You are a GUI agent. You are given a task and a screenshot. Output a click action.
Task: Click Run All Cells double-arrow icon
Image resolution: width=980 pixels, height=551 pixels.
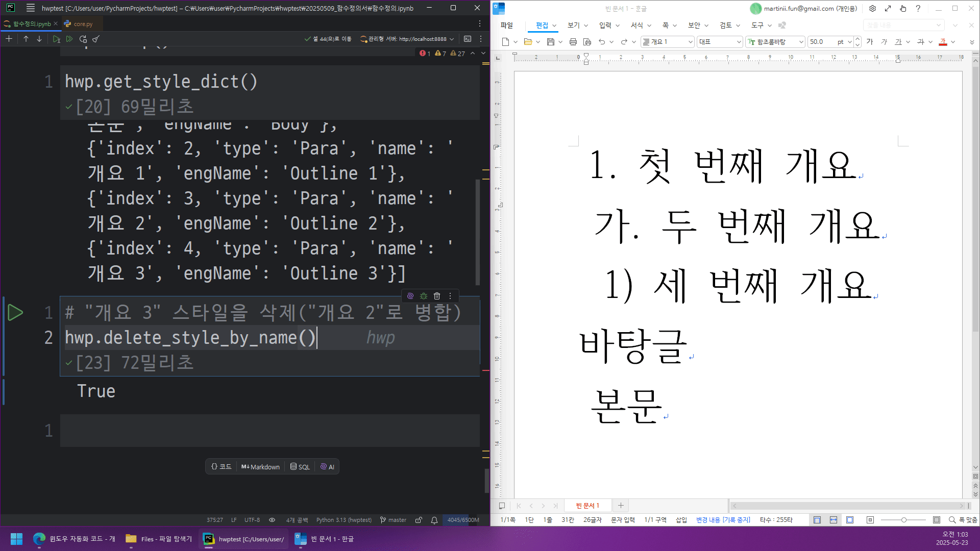[69, 39]
